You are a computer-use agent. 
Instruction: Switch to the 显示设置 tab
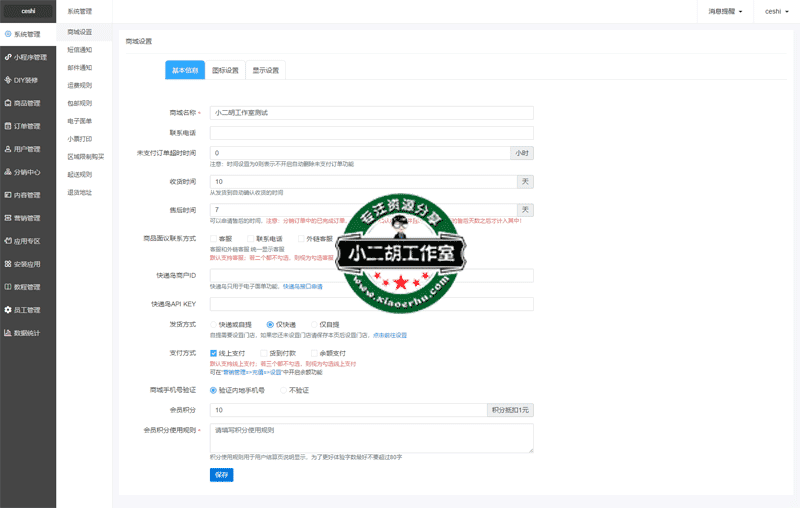265,70
